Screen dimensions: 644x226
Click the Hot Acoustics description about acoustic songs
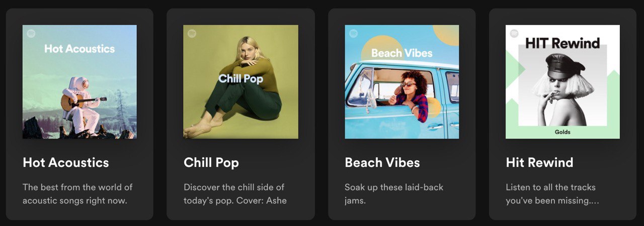click(x=77, y=194)
